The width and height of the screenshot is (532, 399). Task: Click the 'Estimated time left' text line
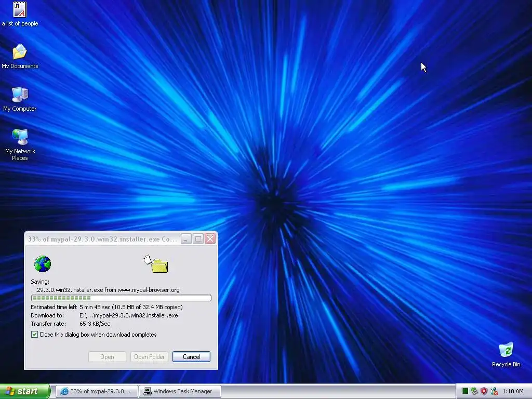pos(107,307)
